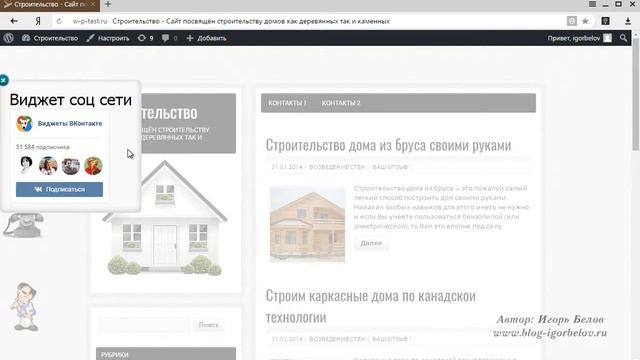
Task: Click Добавить in the admin bar
Action: coord(206,38)
